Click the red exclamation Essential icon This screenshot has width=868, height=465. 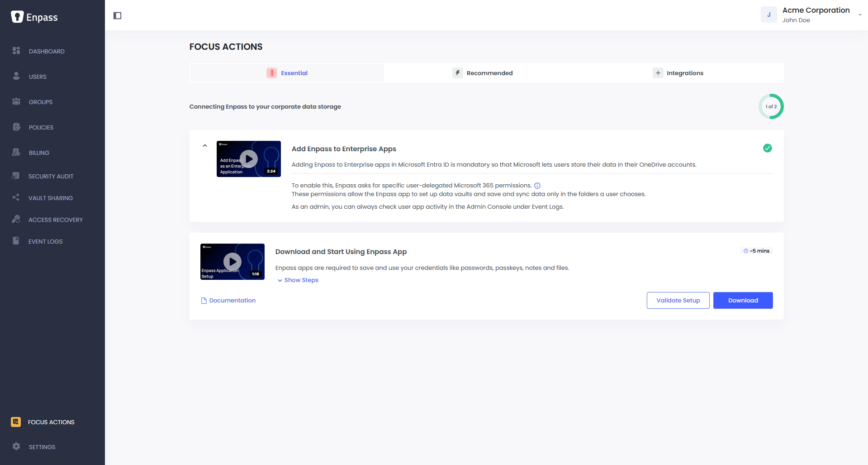[272, 73]
